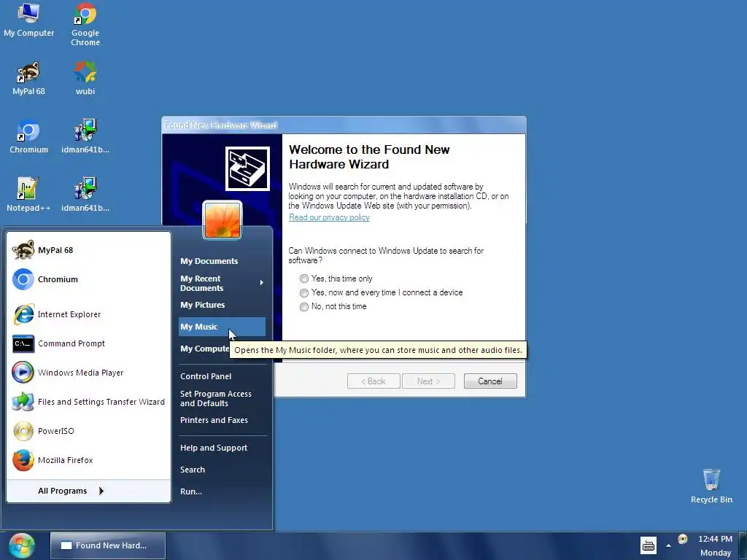This screenshot has width=747, height=560.
Task: Click Internet Explorer icon in Start menu
Action: click(x=23, y=314)
